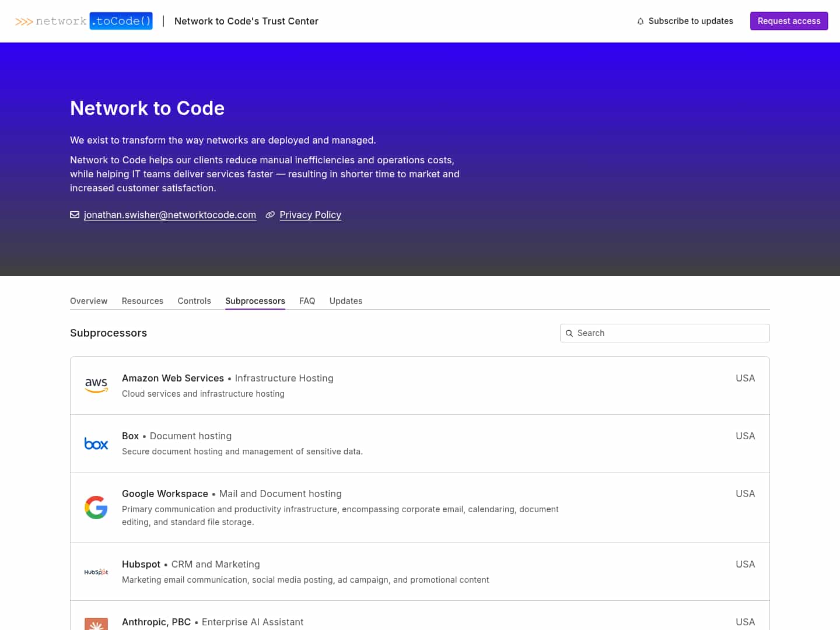Click the USA label in the Google Workspace row
The image size is (840, 630).
745,494
